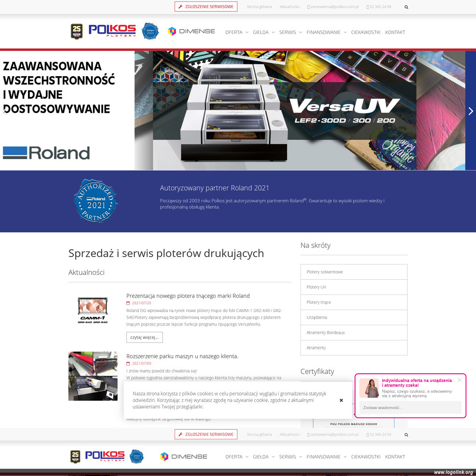Expand SERWIS in the bottom duplicate menu
Image resolution: width=476 pixels, height=476 pixels.
point(290,457)
